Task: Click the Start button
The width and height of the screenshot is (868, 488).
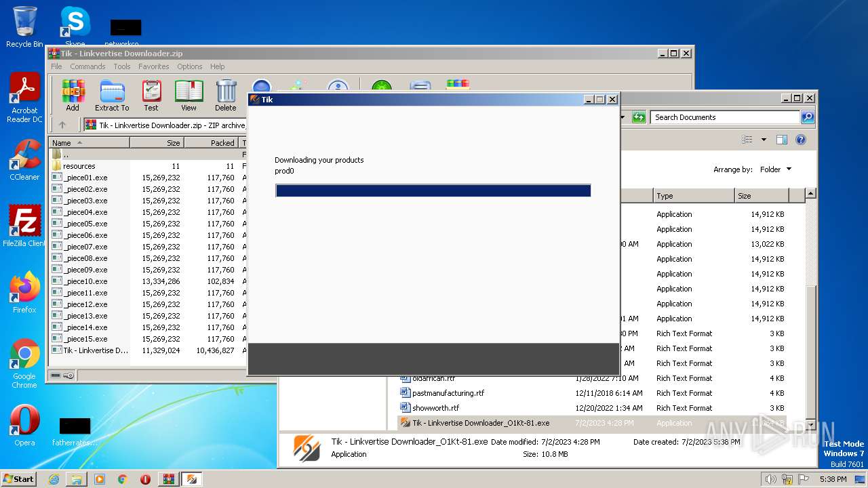Action: click(19, 479)
